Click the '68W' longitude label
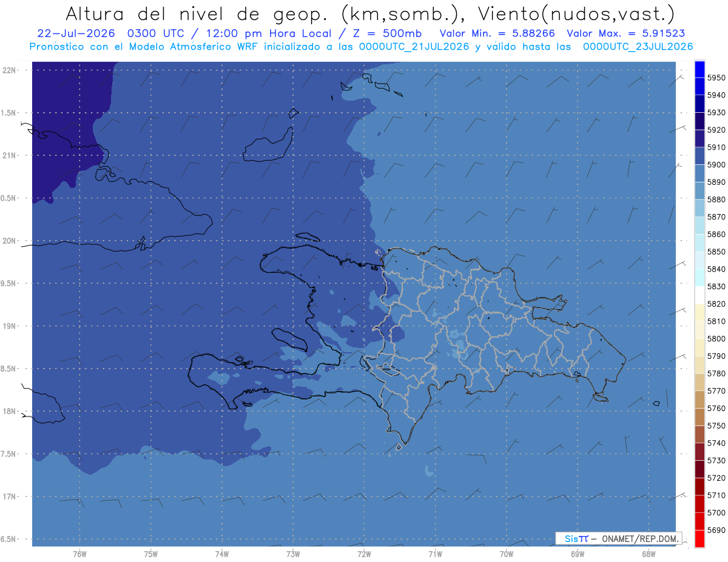 click(x=649, y=554)
